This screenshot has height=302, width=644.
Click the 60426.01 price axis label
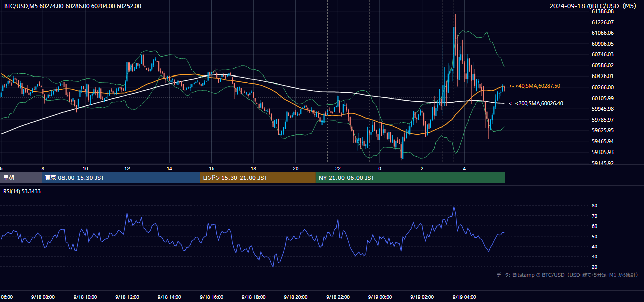tap(602, 77)
